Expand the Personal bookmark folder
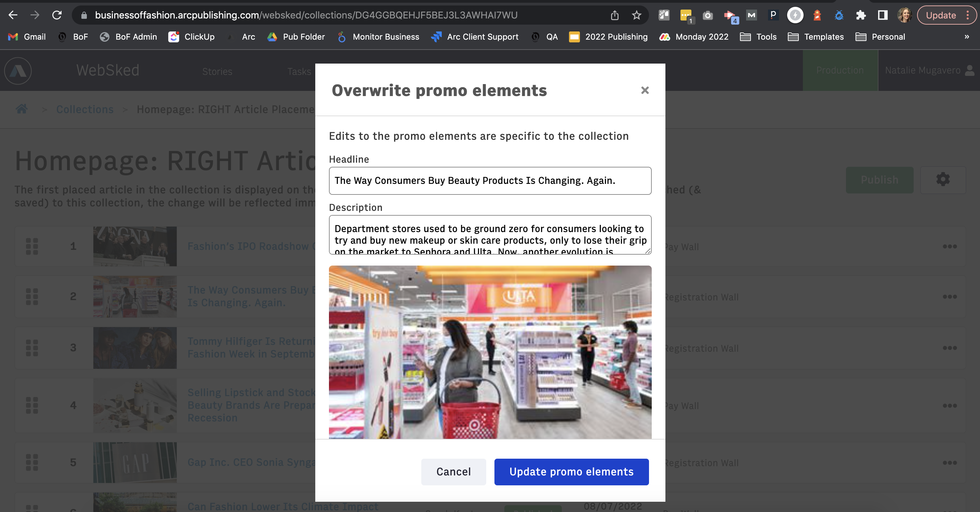This screenshot has height=512, width=980. 880,37
